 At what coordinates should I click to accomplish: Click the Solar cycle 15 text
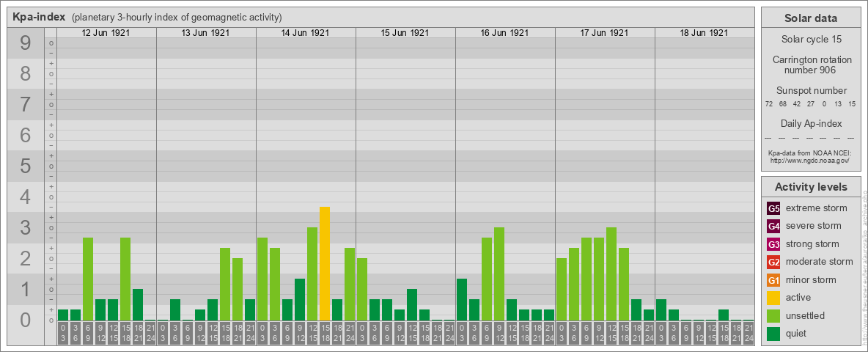[811, 40]
